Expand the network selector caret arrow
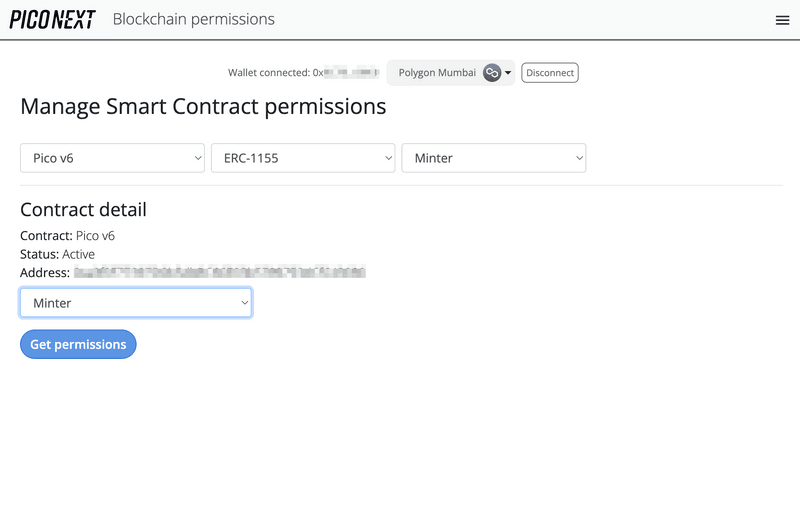 point(508,73)
